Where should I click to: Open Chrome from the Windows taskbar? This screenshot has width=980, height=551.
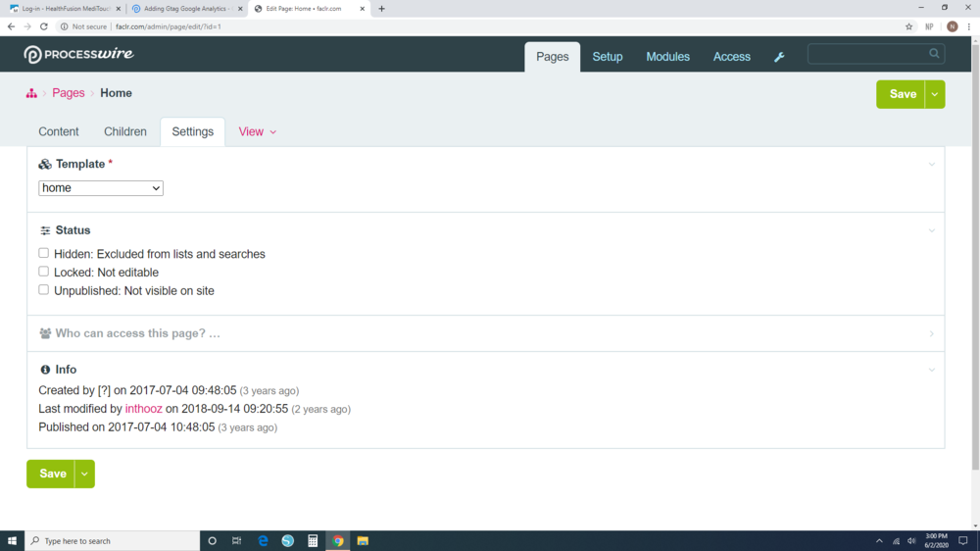pos(338,540)
